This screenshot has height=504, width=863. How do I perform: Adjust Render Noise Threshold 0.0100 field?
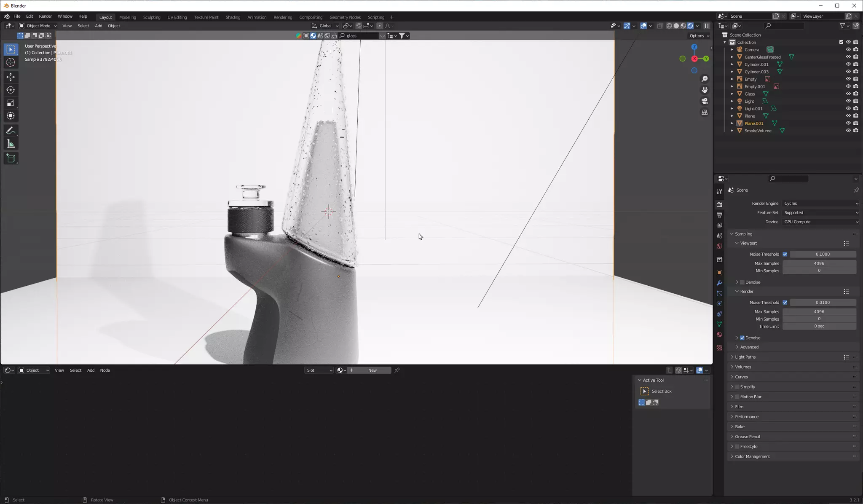click(823, 303)
